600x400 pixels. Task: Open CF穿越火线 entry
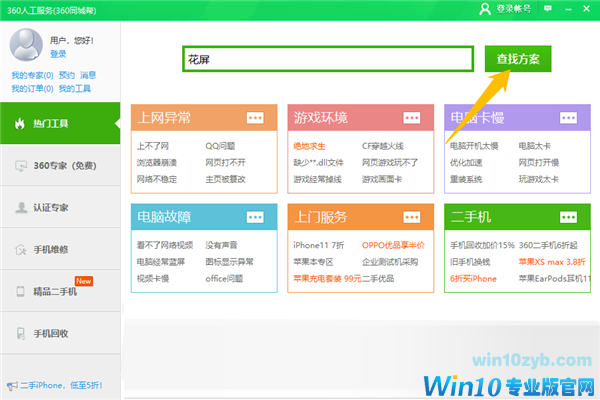click(383, 146)
